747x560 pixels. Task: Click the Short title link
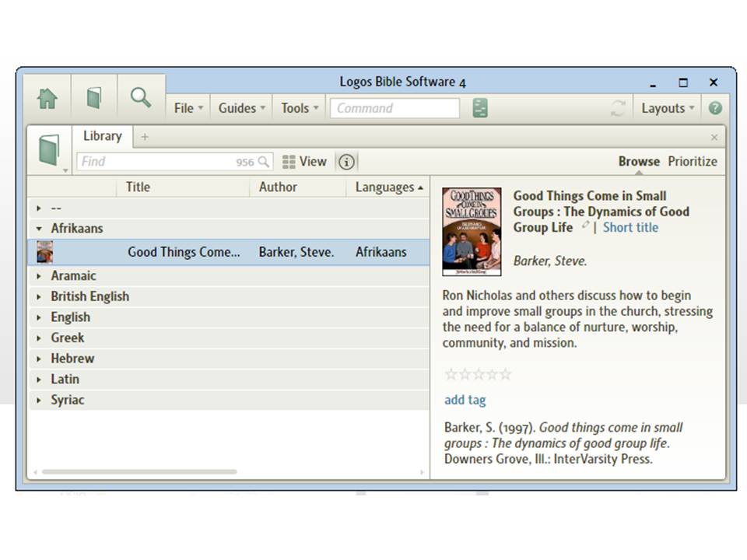pos(630,228)
